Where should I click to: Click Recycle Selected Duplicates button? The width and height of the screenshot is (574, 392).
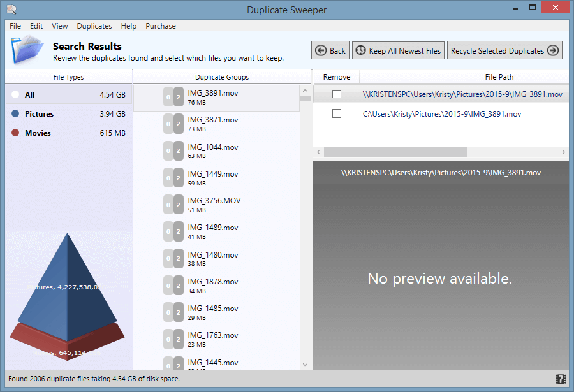click(504, 50)
